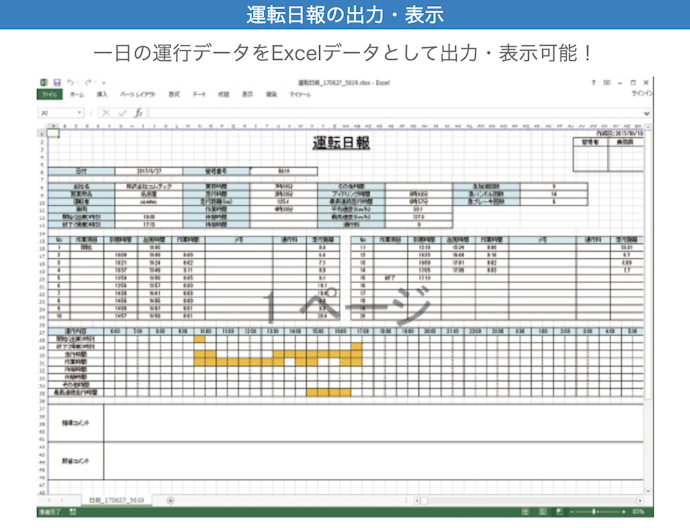Switch to the 数式 (Formulas) ribbon tab
Image resolution: width=690 pixels, height=528 pixels.
tap(174, 94)
